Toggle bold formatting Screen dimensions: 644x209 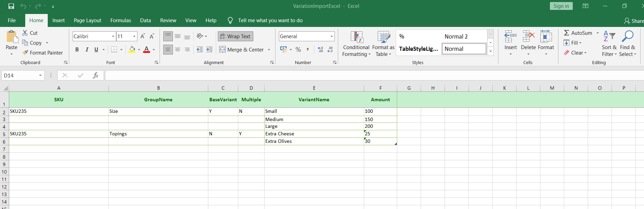click(x=77, y=50)
